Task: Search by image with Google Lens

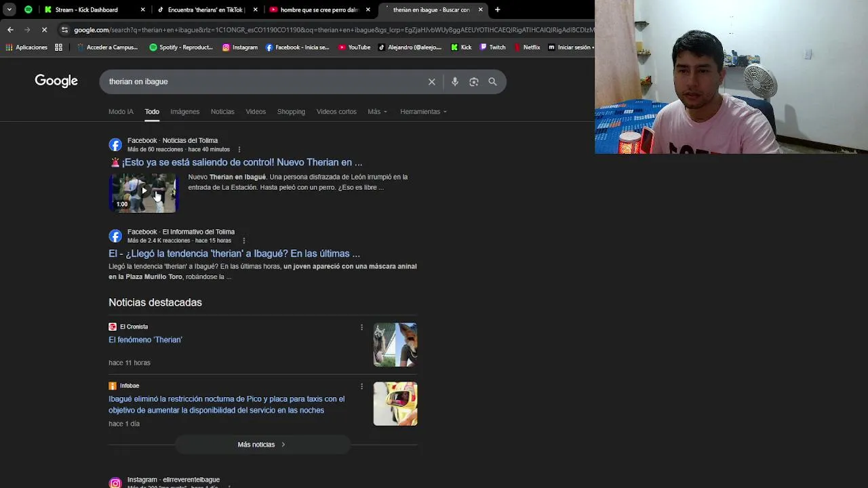Action: 474,81
